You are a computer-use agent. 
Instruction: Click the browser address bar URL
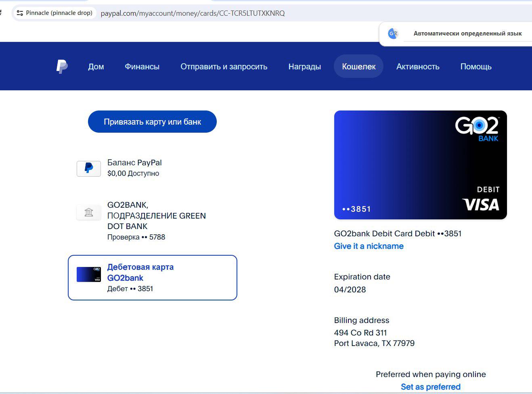tap(193, 13)
